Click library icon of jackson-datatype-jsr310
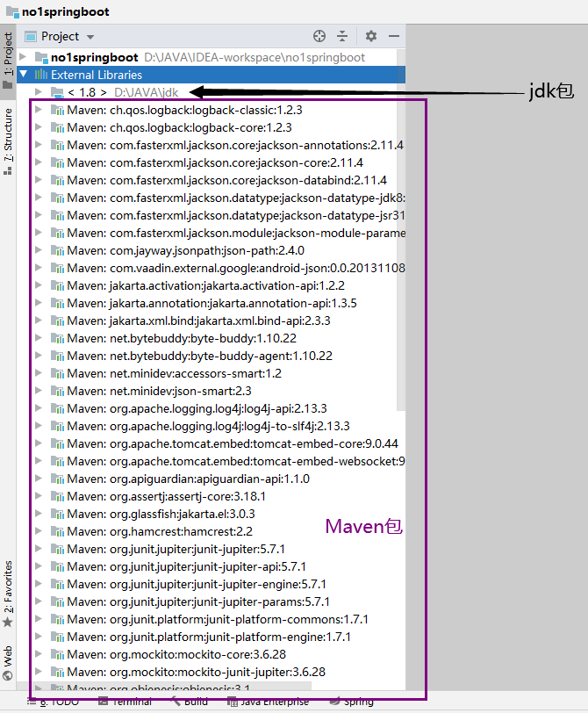The height and width of the screenshot is (713, 588). [57, 215]
